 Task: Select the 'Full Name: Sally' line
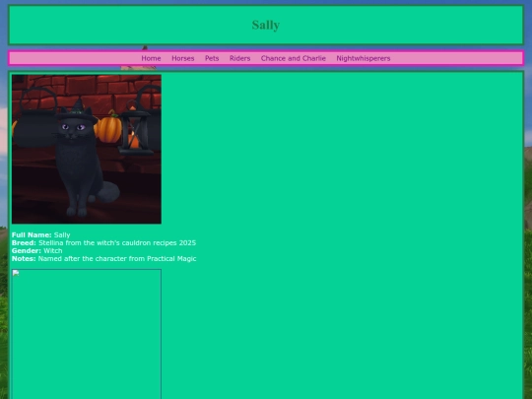point(41,234)
